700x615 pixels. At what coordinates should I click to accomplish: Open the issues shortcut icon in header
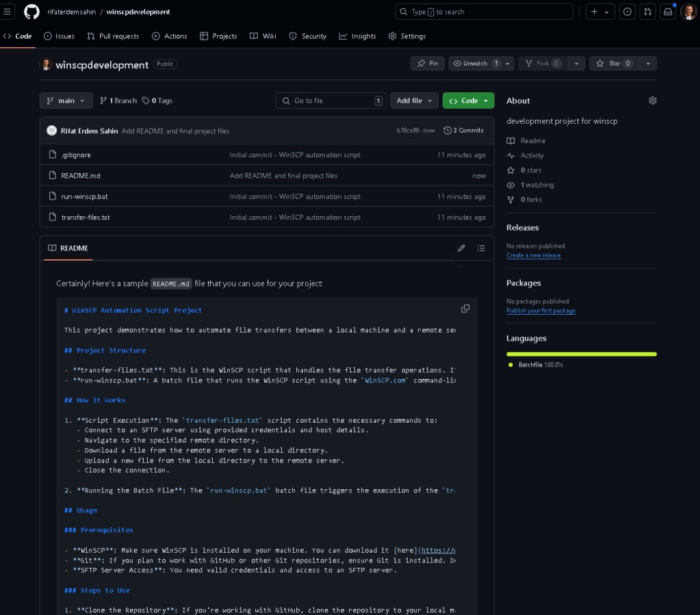[x=627, y=12]
